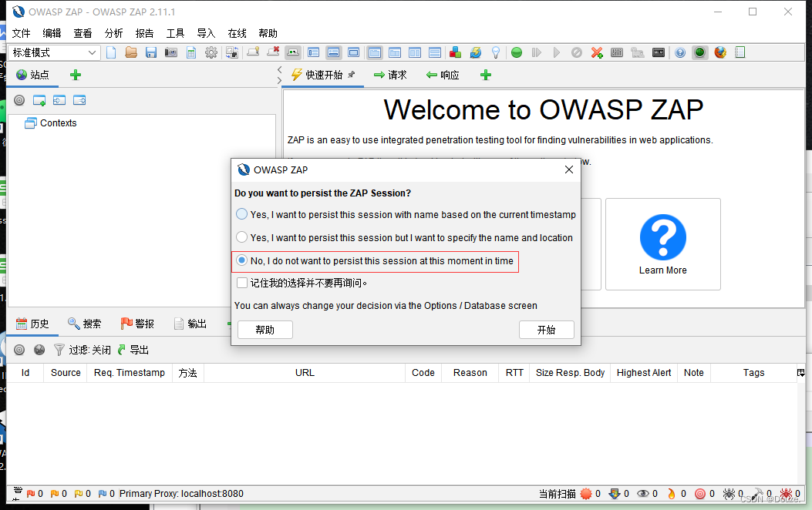Click the target scope icon in Sites panel
812x510 pixels.
click(19, 100)
